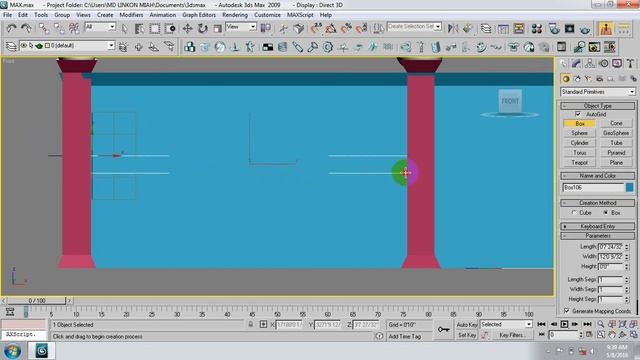Viewport: 640px width, 360px height.
Task: Select the Unlink Selection tool
Action: 59,28
